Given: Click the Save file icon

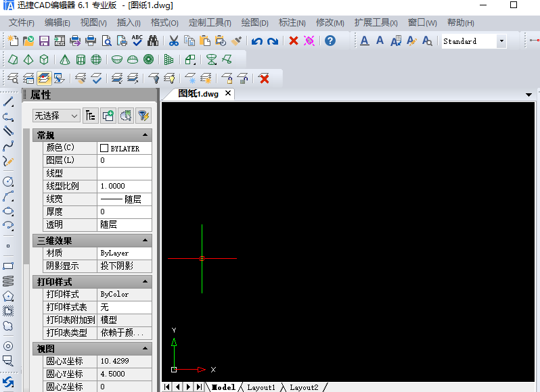Looking at the screenshot, I should tap(44, 41).
